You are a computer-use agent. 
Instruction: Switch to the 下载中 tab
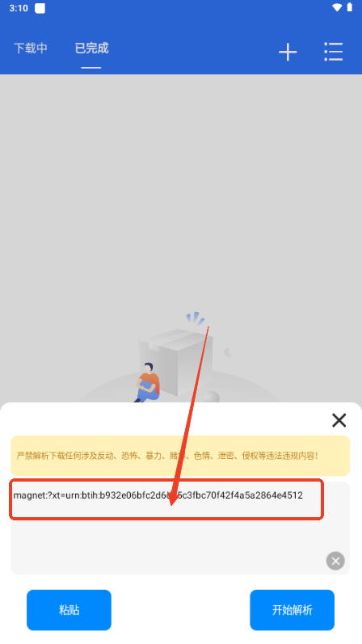[31, 48]
